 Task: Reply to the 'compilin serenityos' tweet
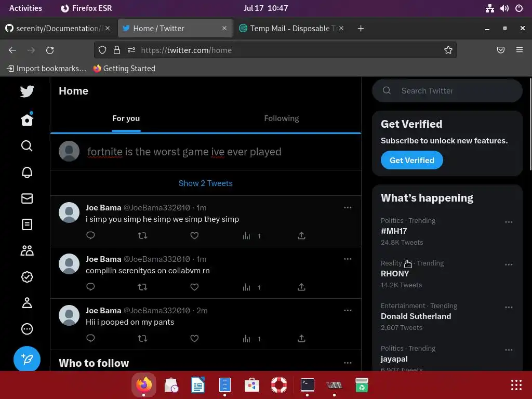pyautogui.click(x=90, y=287)
